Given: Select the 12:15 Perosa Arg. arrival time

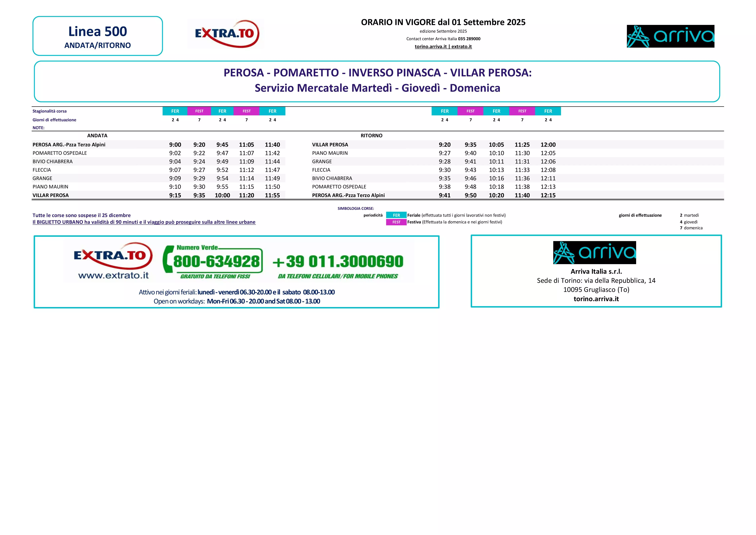Looking at the screenshot, I should pos(548,195).
